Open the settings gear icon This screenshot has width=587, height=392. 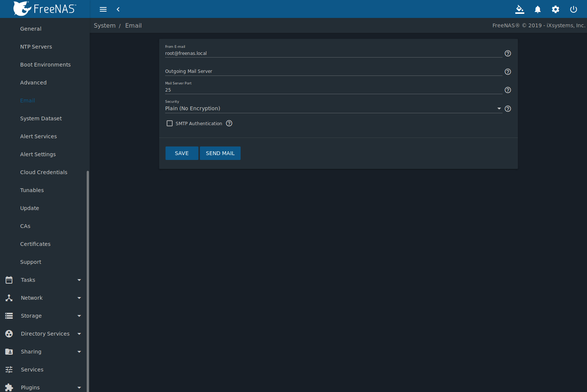tap(556, 9)
